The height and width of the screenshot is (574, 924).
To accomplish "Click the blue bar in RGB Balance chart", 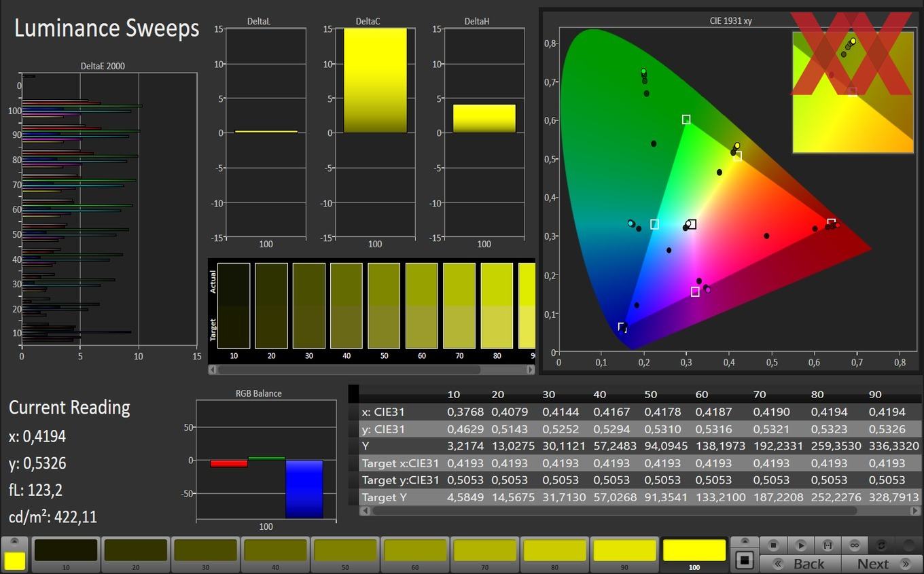I will [x=304, y=489].
